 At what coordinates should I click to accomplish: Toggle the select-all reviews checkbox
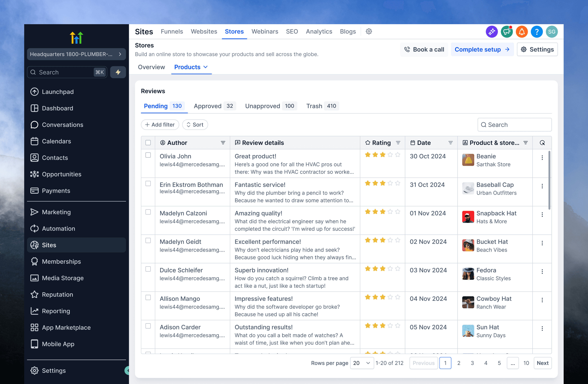click(148, 143)
